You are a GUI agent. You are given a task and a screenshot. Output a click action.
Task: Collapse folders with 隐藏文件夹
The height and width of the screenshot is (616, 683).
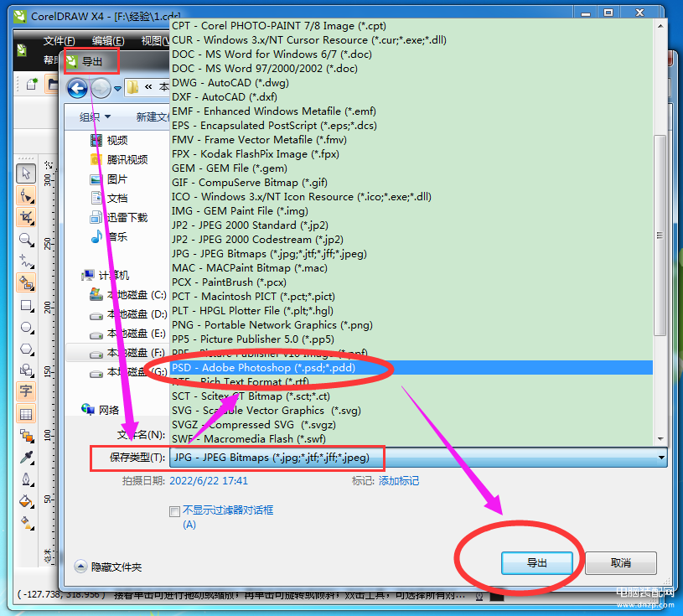click(108, 567)
